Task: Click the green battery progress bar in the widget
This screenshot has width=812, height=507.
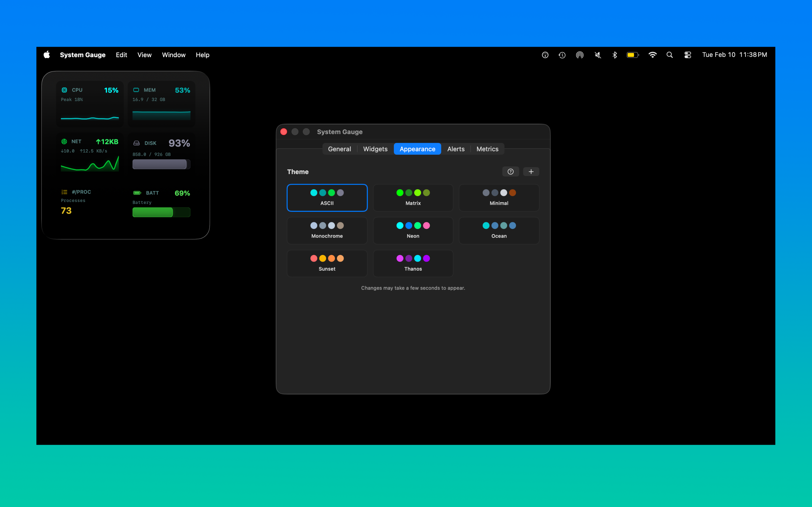Action: pos(152,212)
